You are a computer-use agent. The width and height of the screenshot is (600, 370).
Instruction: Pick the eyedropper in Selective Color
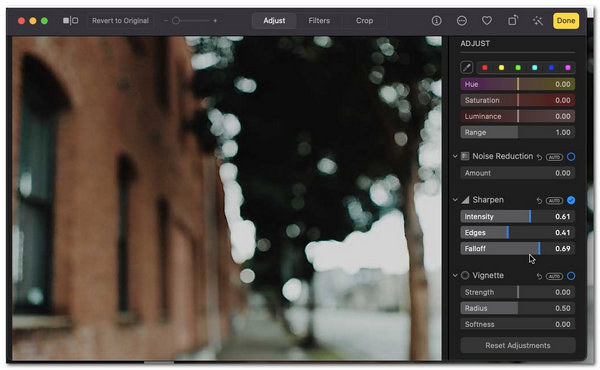(466, 68)
